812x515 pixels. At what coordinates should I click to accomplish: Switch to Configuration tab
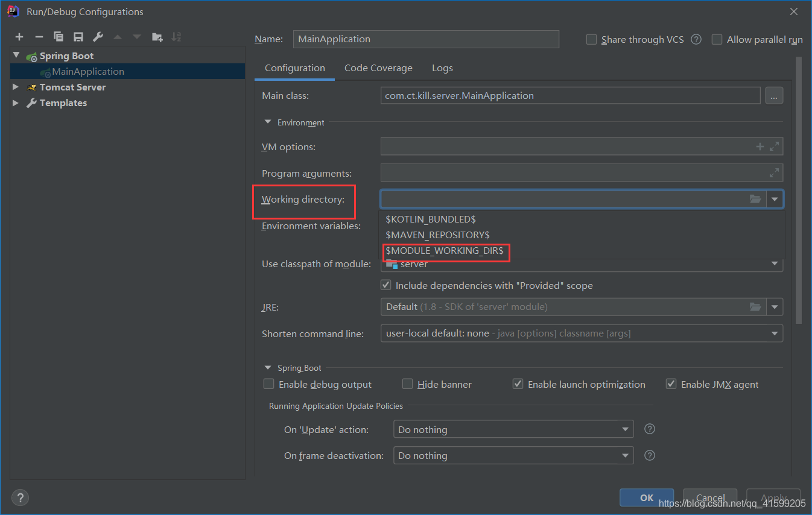(295, 68)
